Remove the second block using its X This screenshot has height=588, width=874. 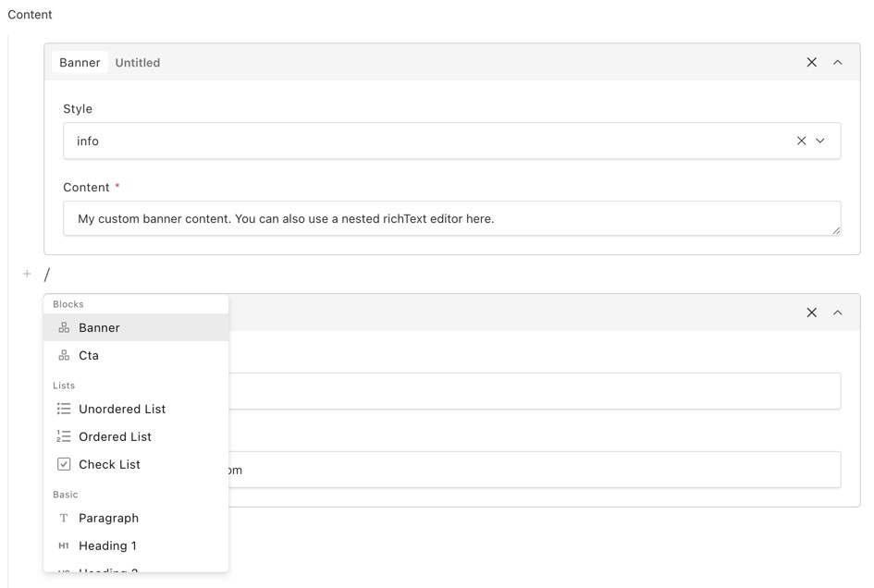click(812, 312)
